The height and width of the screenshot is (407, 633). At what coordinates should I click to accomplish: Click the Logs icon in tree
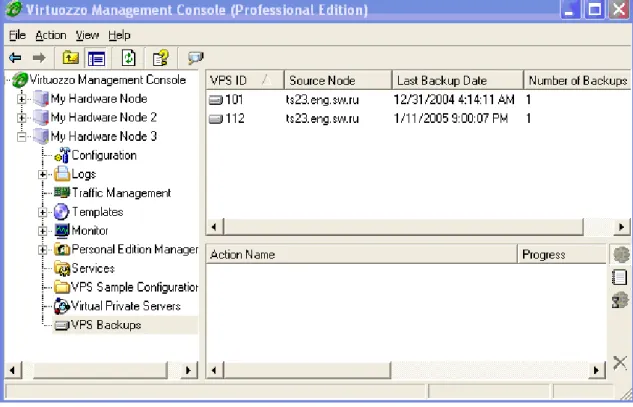point(62,174)
